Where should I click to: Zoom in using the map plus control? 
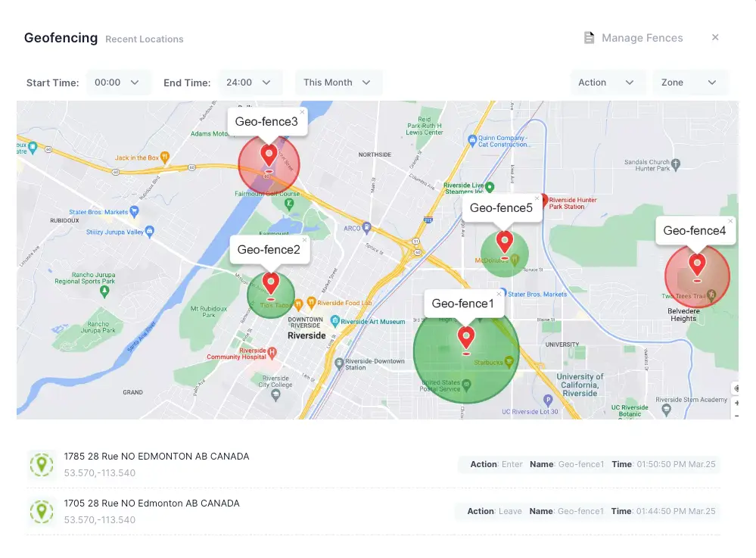[737, 404]
